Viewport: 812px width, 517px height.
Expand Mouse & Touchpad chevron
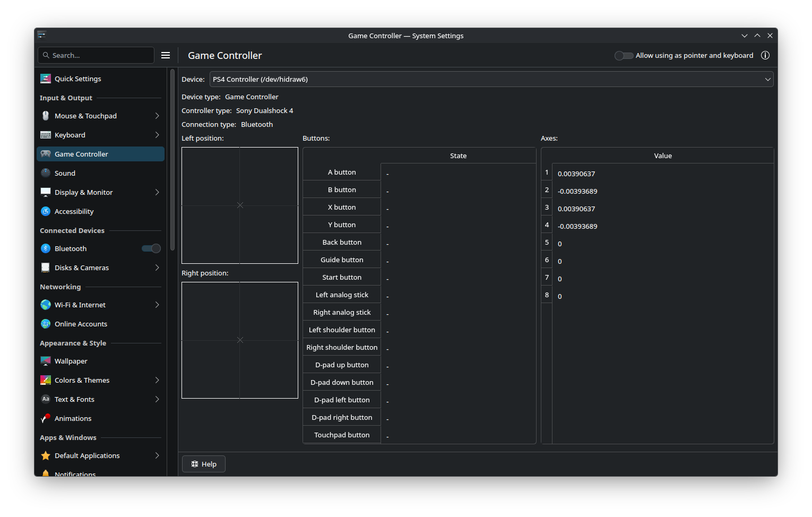click(157, 116)
